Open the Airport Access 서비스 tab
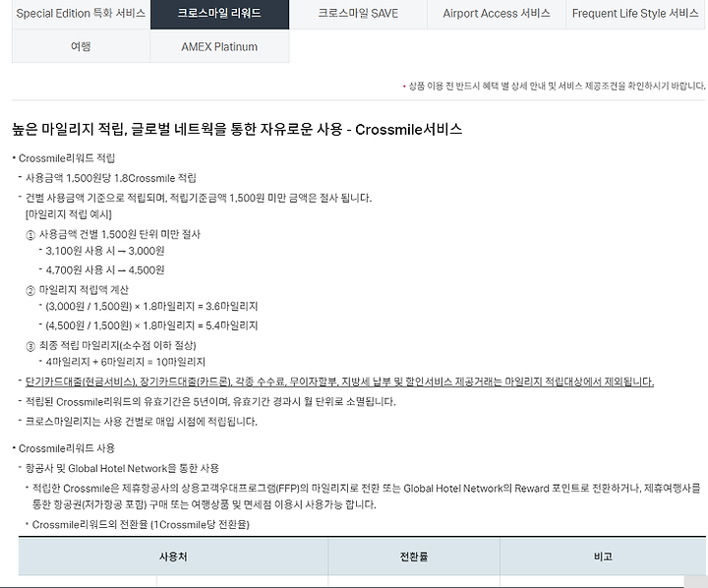708x588 pixels. pyautogui.click(x=497, y=14)
